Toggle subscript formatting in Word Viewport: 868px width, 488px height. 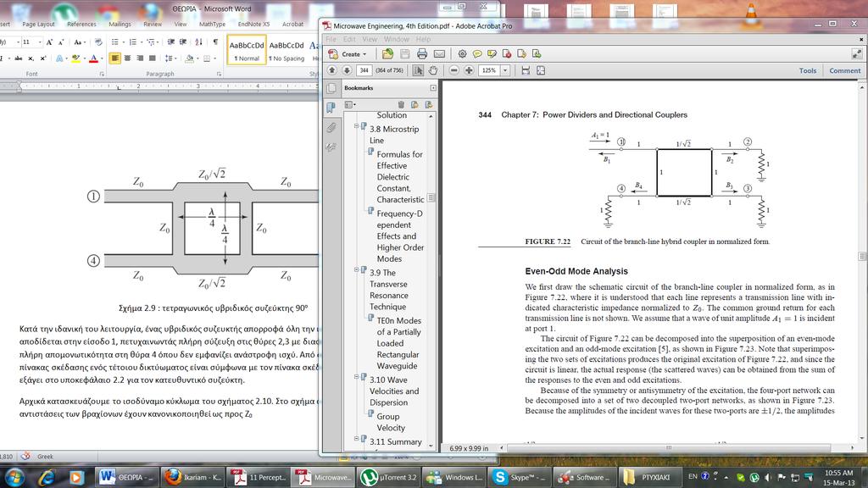tap(31, 58)
